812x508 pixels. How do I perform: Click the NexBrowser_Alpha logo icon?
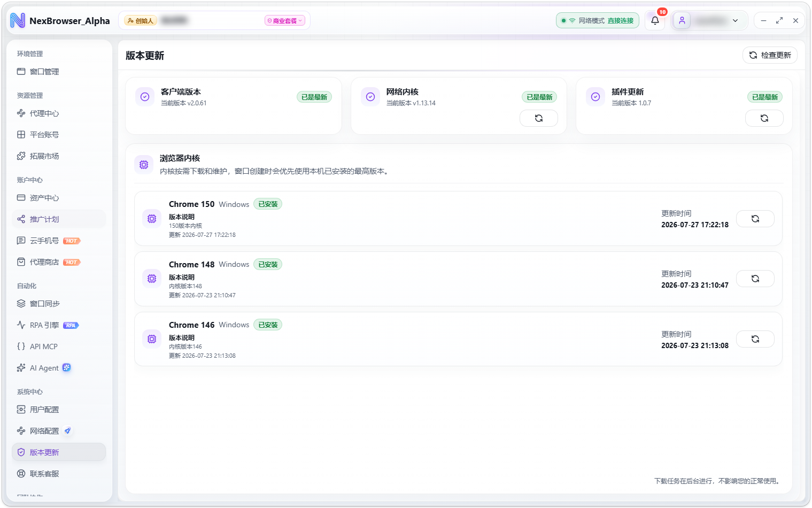pos(18,21)
